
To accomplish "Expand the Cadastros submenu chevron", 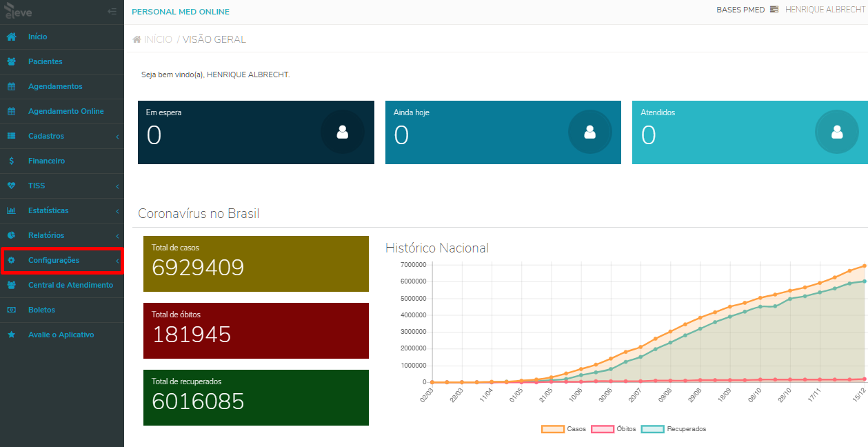I will click(x=117, y=137).
